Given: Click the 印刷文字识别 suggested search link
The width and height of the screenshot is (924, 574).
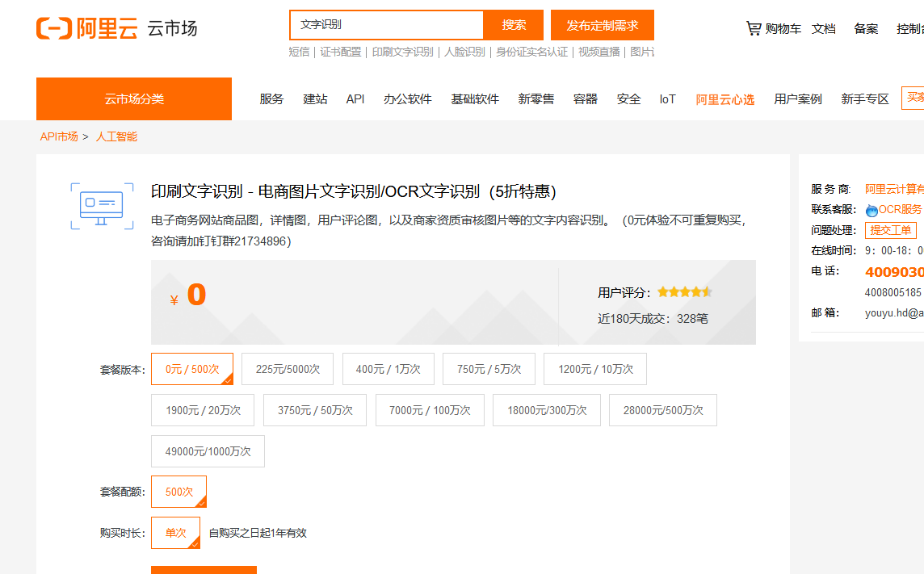Looking at the screenshot, I should [402, 52].
